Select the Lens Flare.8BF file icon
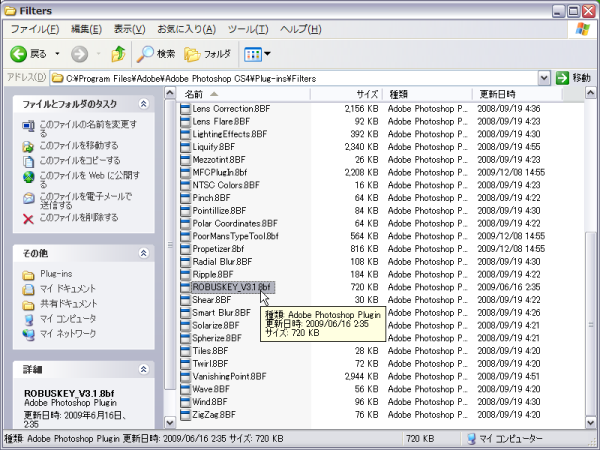Viewport: 600px width, 450px height. (185, 122)
